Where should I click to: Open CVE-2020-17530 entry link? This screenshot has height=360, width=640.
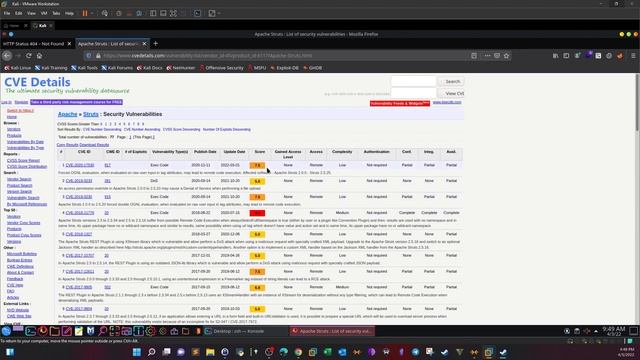[x=80, y=165]
